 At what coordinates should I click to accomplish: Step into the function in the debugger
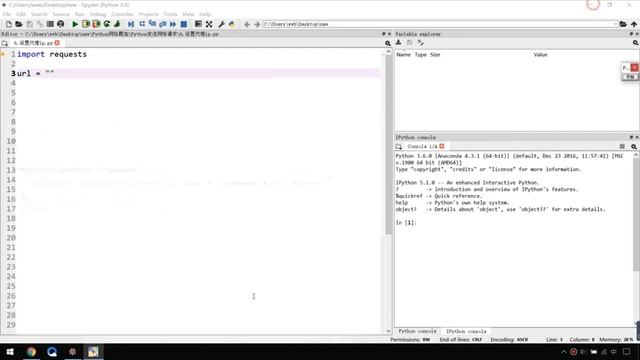(x=152, y=24)
